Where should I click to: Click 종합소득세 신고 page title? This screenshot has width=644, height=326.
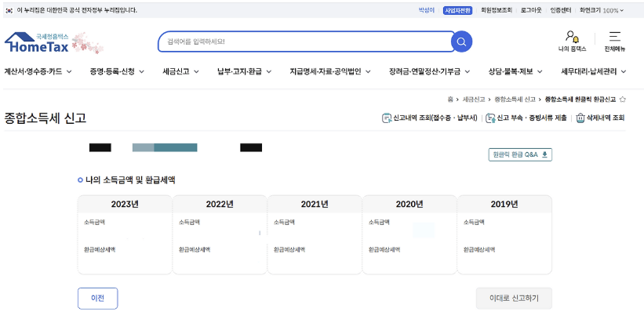[x=45, y=118]
